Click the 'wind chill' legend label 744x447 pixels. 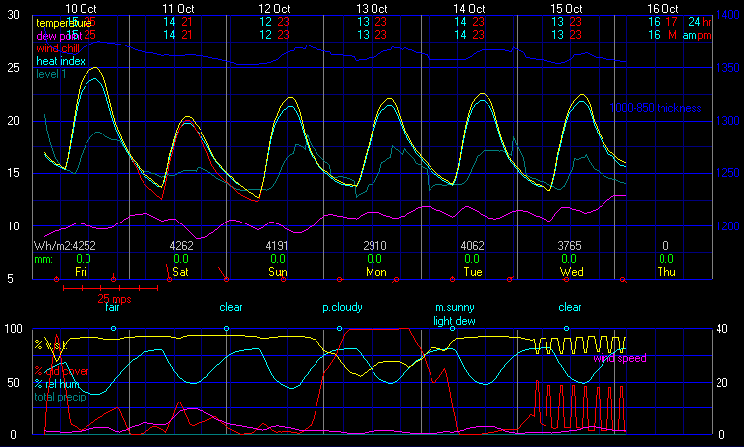(59, 47)
